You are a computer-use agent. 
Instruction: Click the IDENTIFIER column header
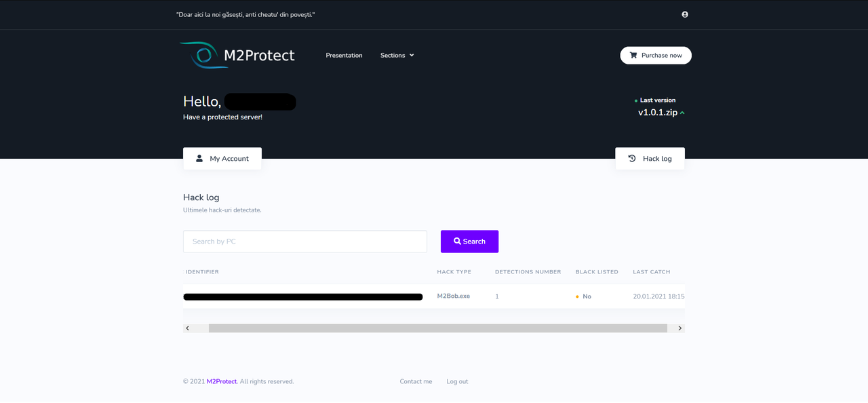coord(202,272)
